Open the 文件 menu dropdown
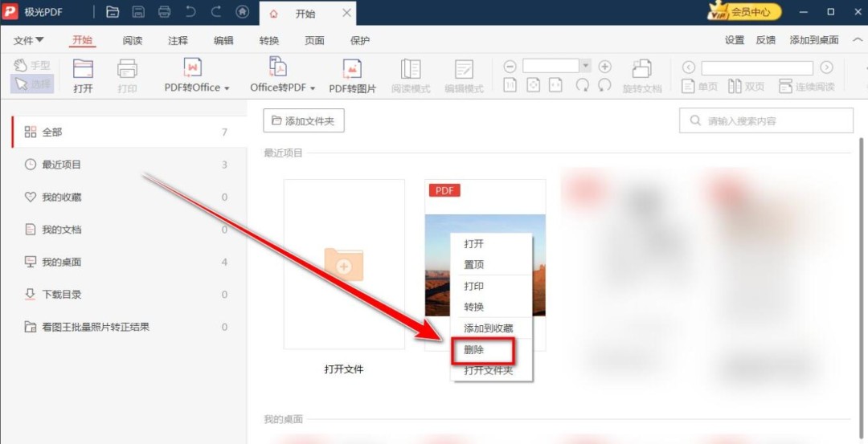 tap(29, 40)
